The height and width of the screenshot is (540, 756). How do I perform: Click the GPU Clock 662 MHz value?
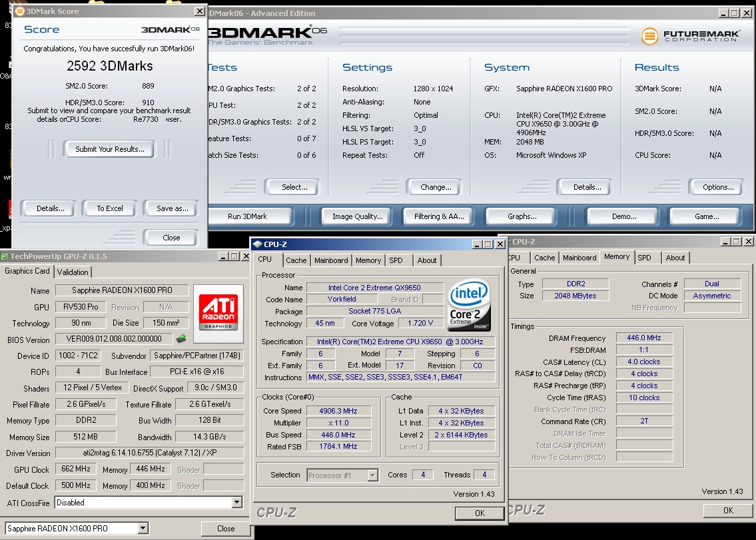pyautogui.click(x=76, y=469)
